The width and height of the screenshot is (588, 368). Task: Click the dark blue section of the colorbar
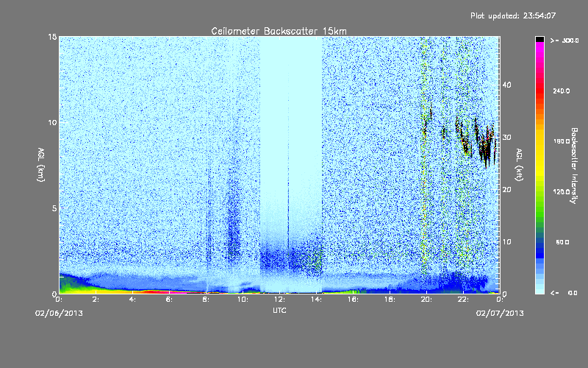[x=539, y=250]
